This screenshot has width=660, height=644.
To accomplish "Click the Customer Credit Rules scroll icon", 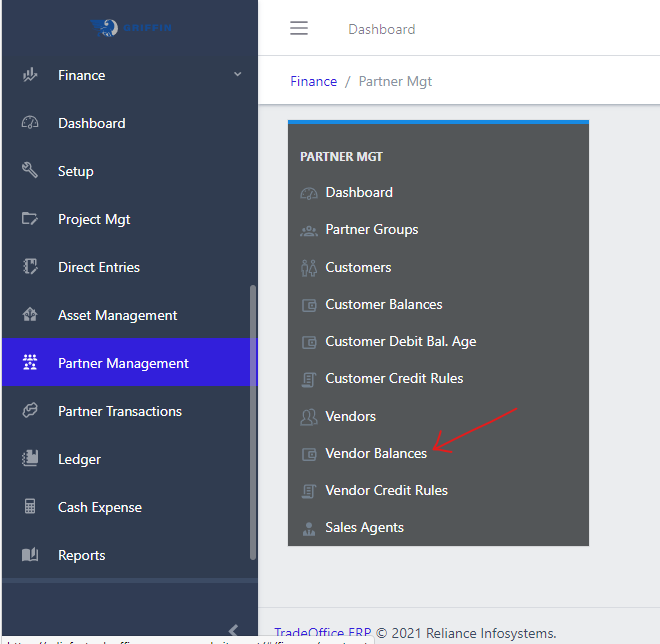I will (309, 379).
